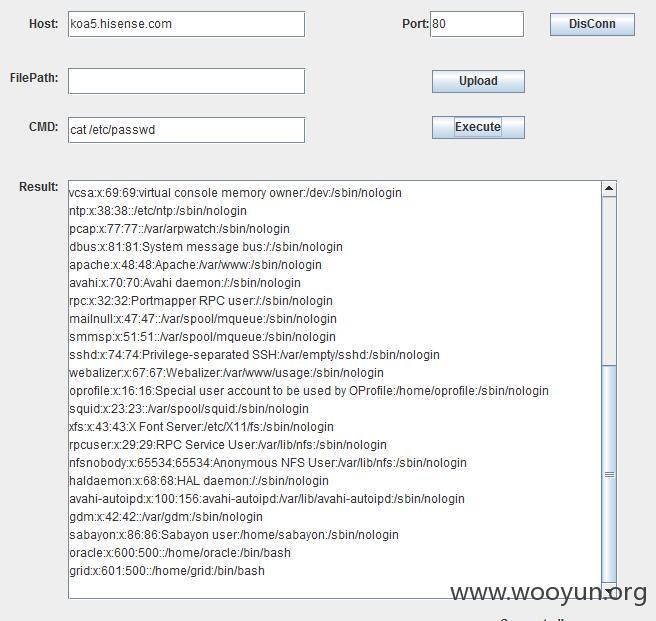
Task: Focus the Port input field
Action: coord(477,24)
